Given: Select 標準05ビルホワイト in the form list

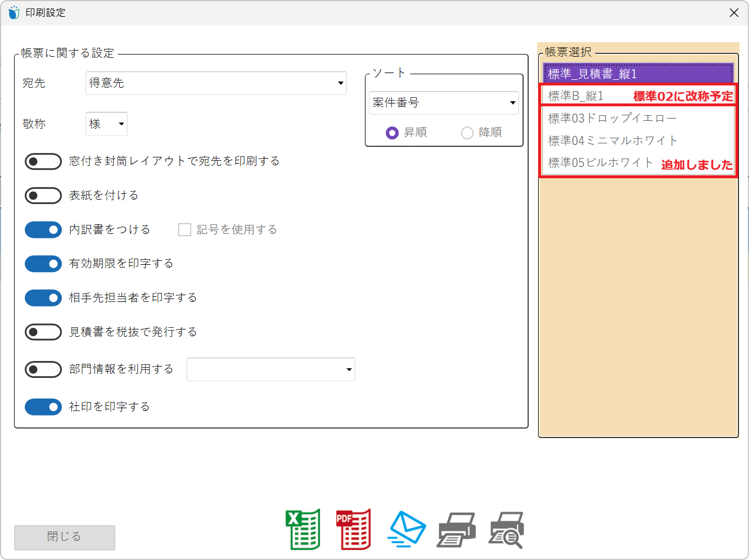Looking at the screenshot, I should [x=600, y=163].
